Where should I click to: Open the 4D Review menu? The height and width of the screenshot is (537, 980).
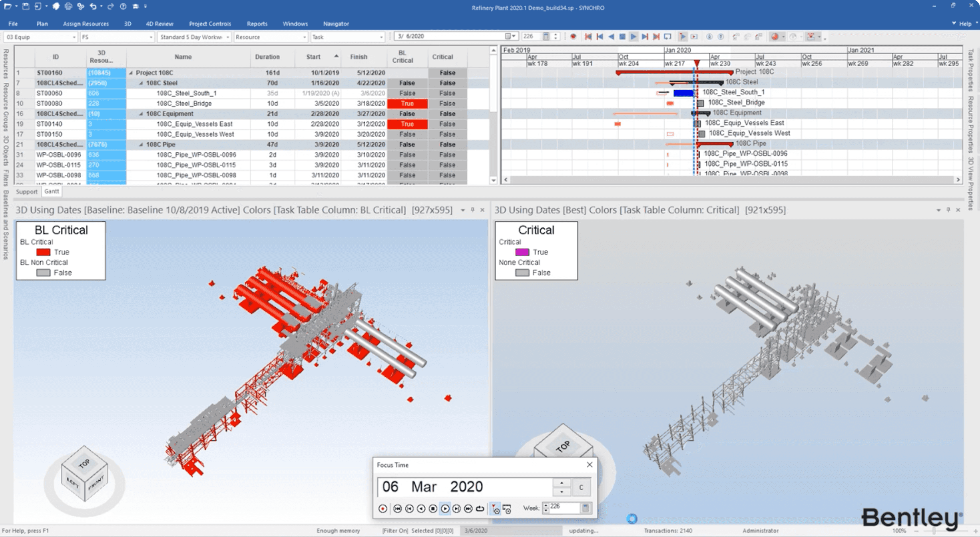click(159, 24)
